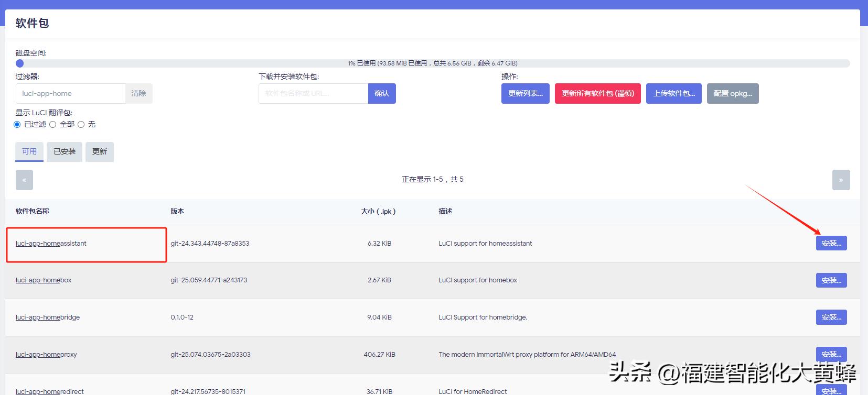Open the 配置 opkg settings
This screenshot has width=868, height=395.
(733, 93)
